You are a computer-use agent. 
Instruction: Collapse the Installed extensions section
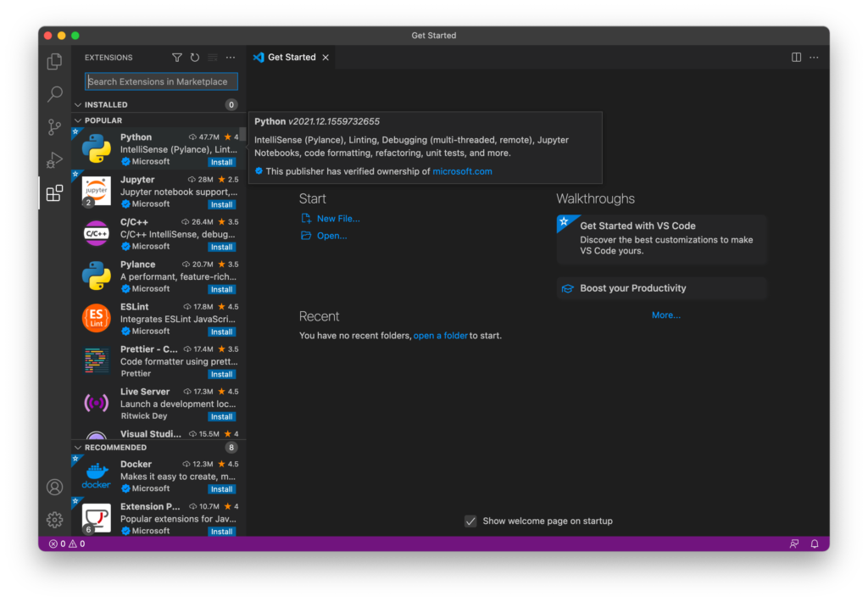pos(79,105)
